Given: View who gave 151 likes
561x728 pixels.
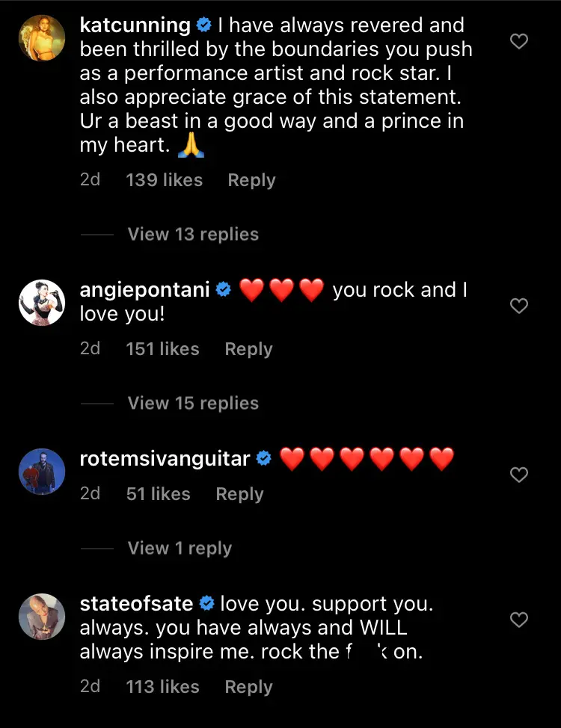Looking at the screenshot, I should click(162, 349).
